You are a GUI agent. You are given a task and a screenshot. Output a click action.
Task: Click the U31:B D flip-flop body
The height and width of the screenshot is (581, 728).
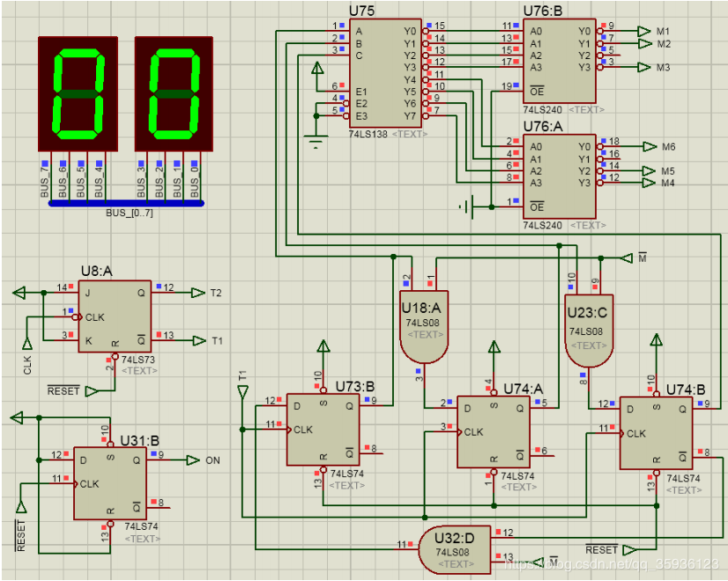110,483
